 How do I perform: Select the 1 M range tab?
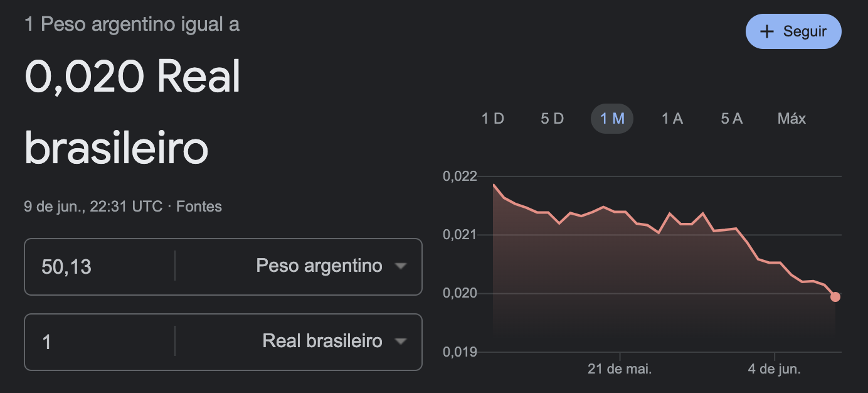point(612,119)
